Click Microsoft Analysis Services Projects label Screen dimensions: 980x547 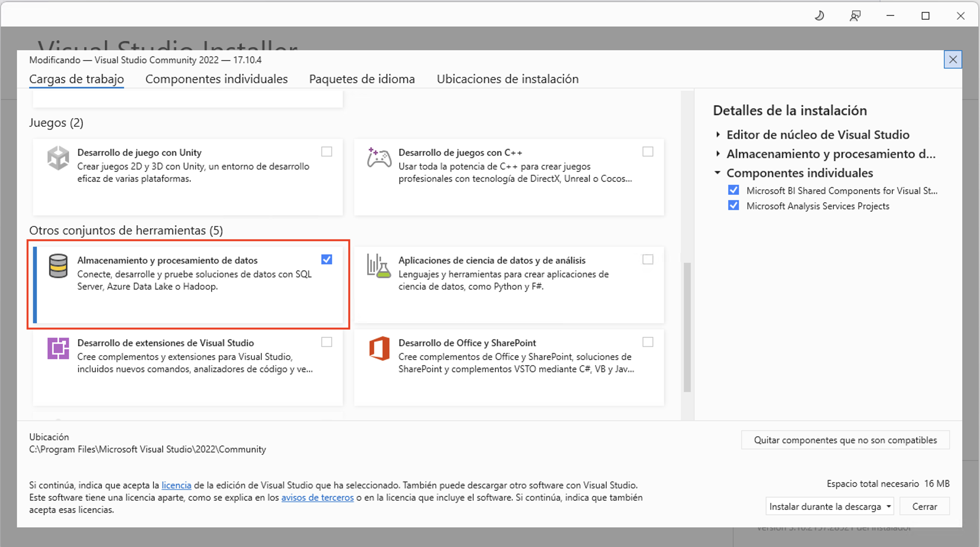coord(818,206)
